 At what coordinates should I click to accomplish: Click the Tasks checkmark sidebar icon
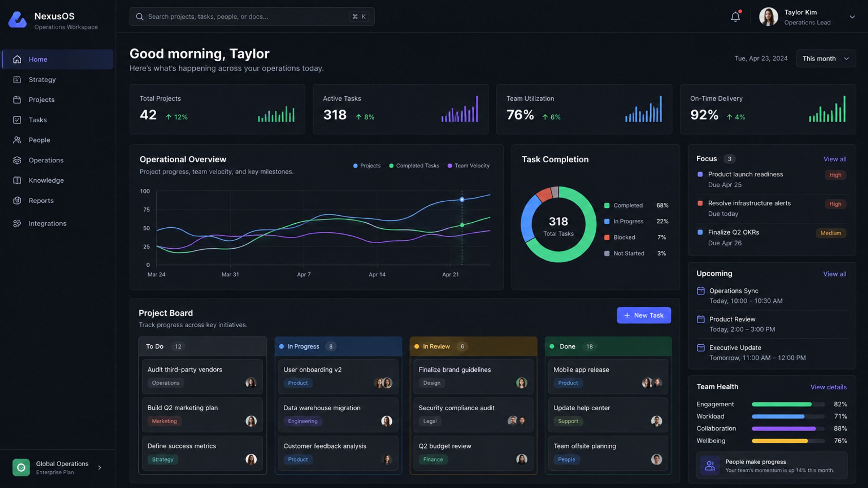pos(17,120)
